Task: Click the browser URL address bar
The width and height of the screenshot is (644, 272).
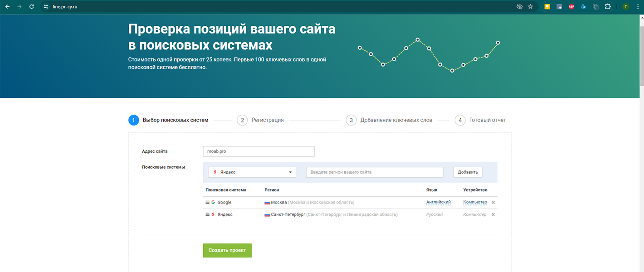Action: (281, 7)
